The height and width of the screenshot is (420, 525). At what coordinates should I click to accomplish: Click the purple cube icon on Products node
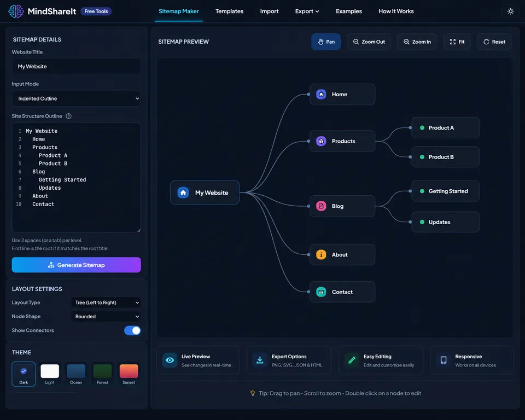click(321, 141)
